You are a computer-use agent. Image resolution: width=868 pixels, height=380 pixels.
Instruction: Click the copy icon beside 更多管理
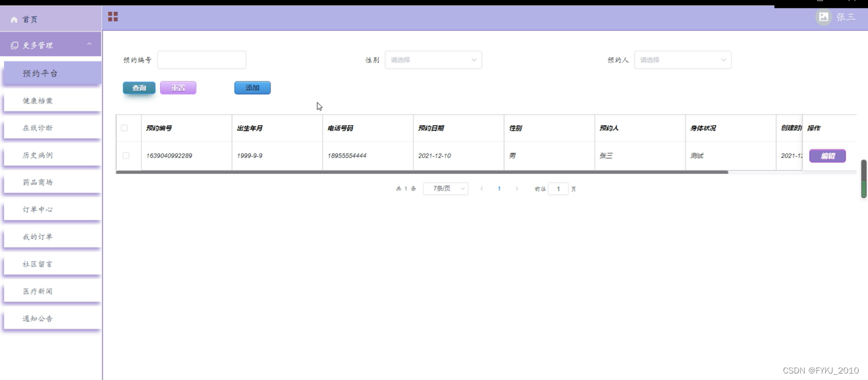click(15, 45)
